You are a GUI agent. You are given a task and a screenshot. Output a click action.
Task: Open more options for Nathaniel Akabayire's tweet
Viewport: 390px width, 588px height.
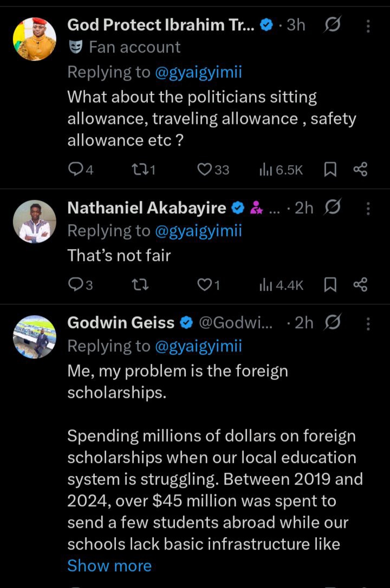point(368,208)
